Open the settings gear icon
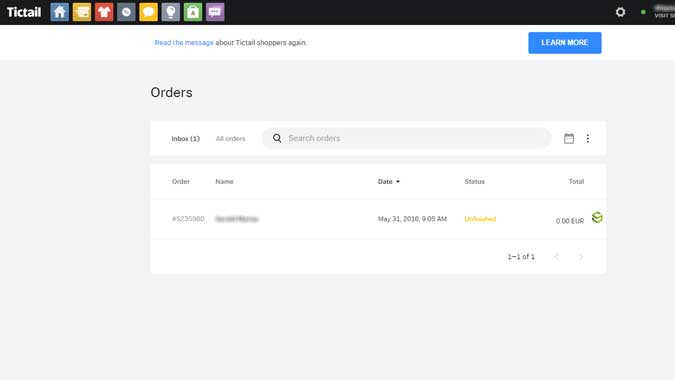 pyautogui.click(x=620, y=12)
